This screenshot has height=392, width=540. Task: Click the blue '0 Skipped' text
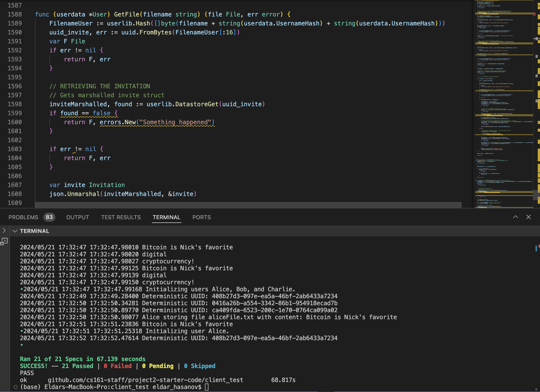(200, 366)
